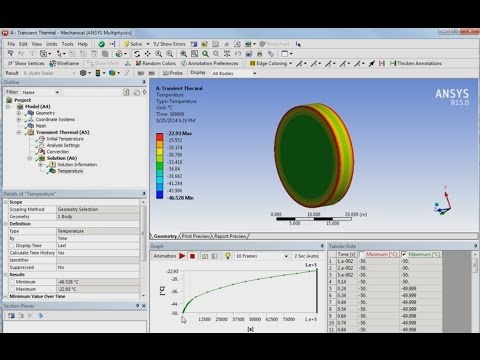Open the 10 Frames dropdown
Screen dimensions: 480x360
click(x=286, y=256)
